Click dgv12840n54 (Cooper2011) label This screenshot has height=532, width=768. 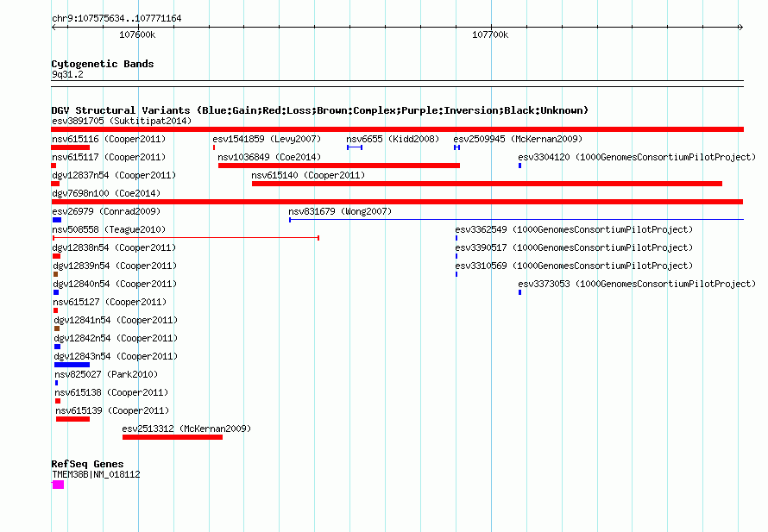click(115, 284)
